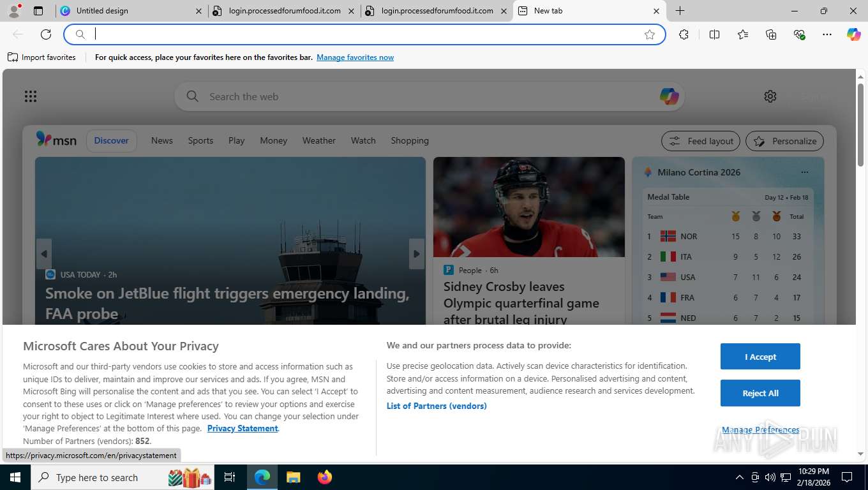This screenshot has height=490, width=868.
Task: Select Money in MSN navigation
Action: coord(274,140)
